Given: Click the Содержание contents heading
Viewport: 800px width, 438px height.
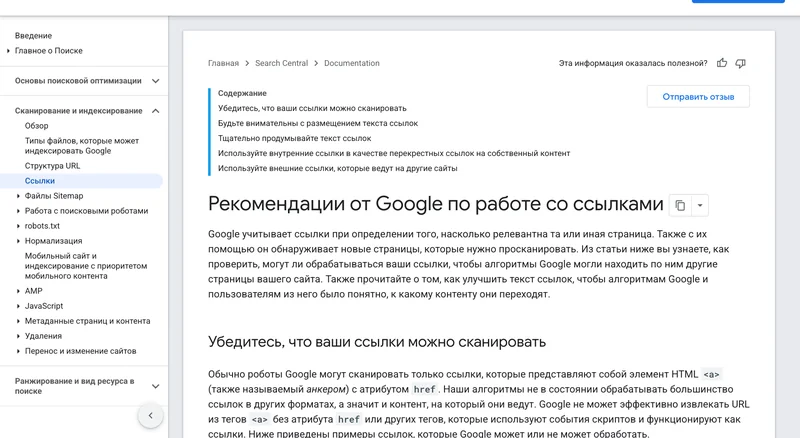Looking at the screenshot, I should click(242, 93).
